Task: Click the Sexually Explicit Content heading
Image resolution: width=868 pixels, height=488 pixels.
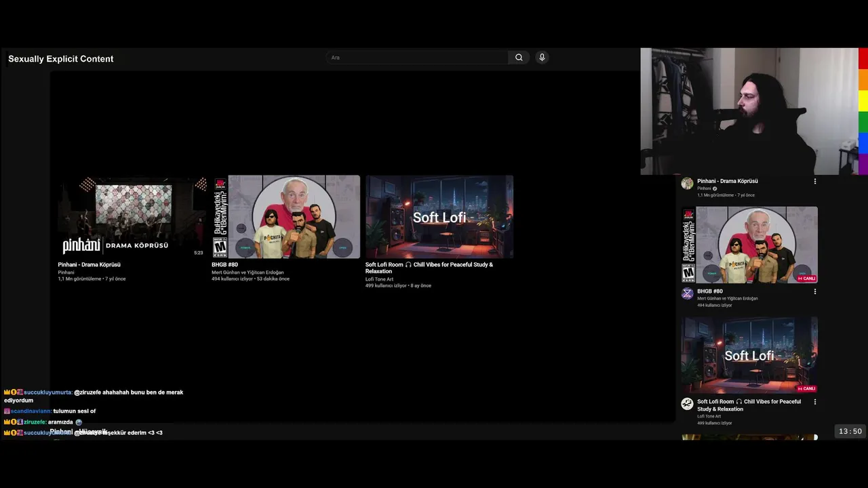Action: [x=61, y=59]
